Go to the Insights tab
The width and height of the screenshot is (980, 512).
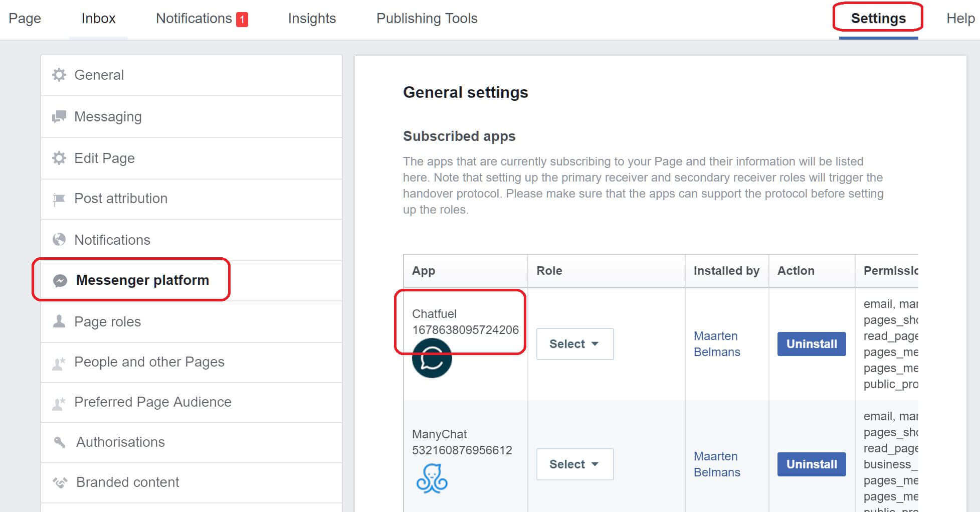312,19
